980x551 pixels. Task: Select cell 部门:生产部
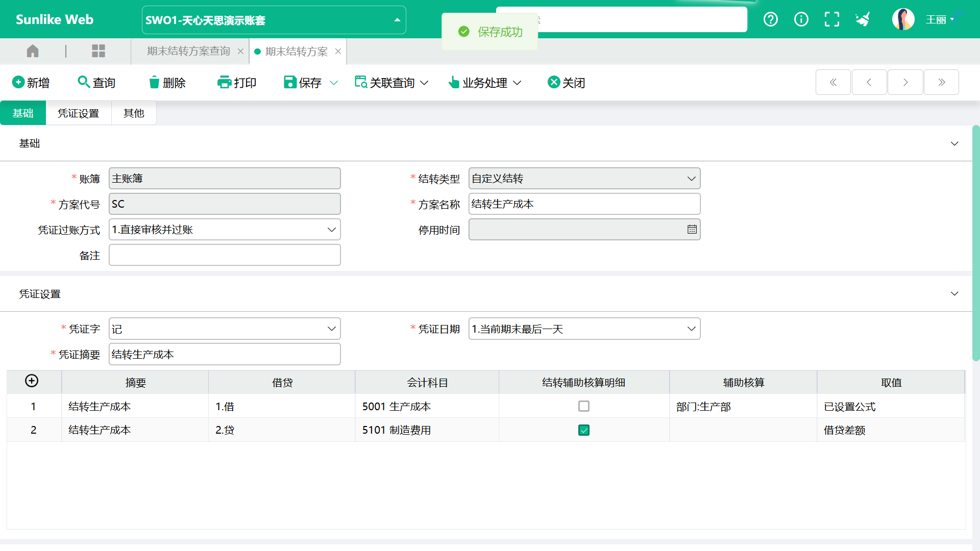pyautogui.click(x=743, y=407)
